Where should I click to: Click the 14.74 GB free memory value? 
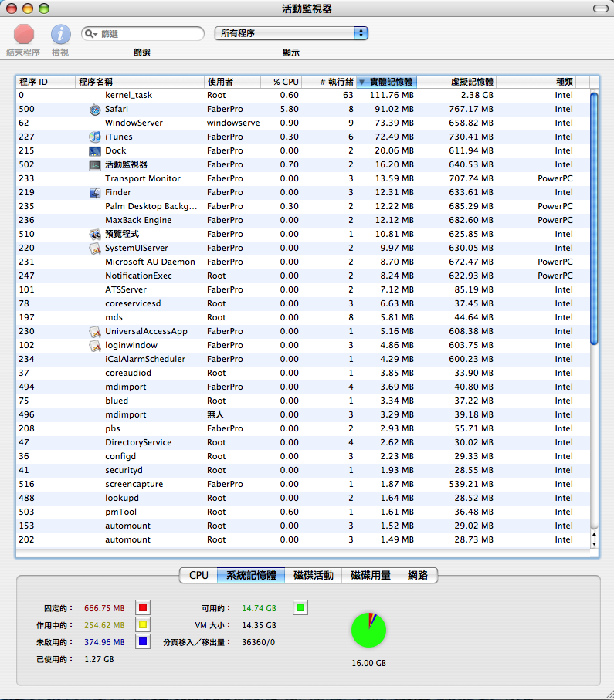[260, 608]
